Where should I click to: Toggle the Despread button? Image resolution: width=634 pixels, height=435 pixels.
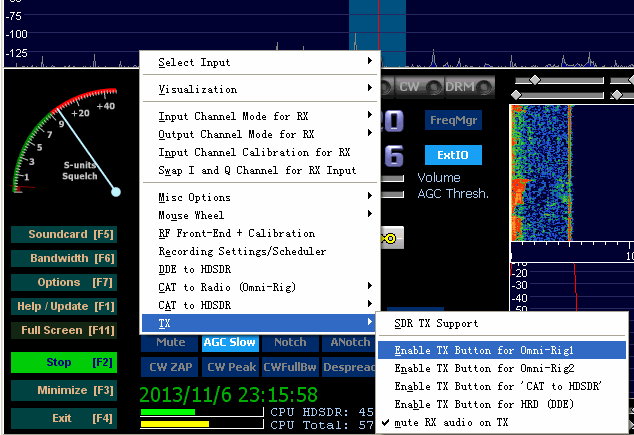coord(349,367)
